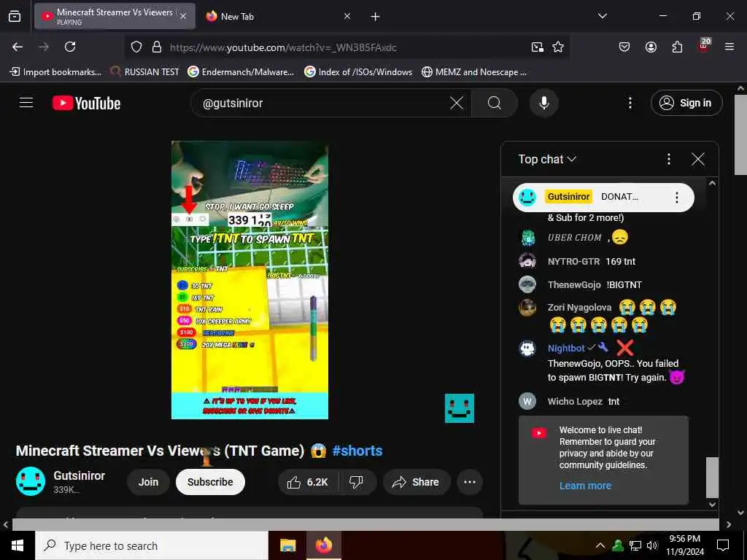Click Windows taskbar search box
Viewport: 747px width, 560px height.
pos(152,545)
